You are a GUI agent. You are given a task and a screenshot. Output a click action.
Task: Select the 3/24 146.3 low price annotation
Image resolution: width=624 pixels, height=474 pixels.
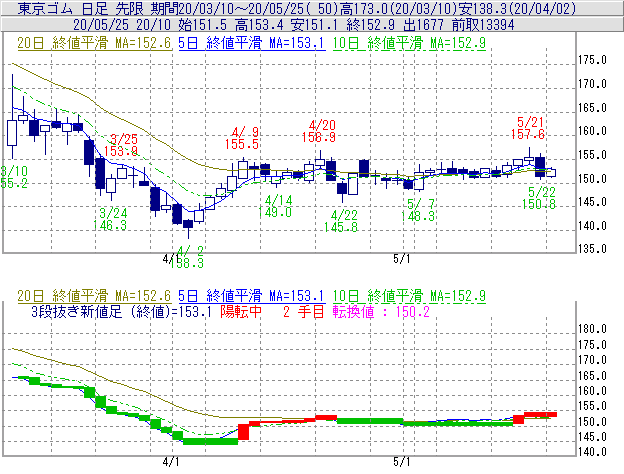coord(110,219)
